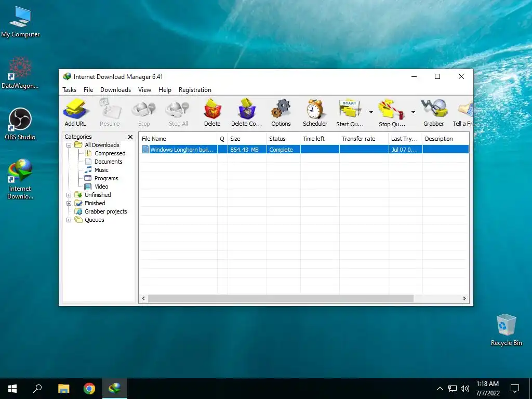This screenshot has width=532, height=399.
Task: Open the Help menu
Action: [165, 90]
